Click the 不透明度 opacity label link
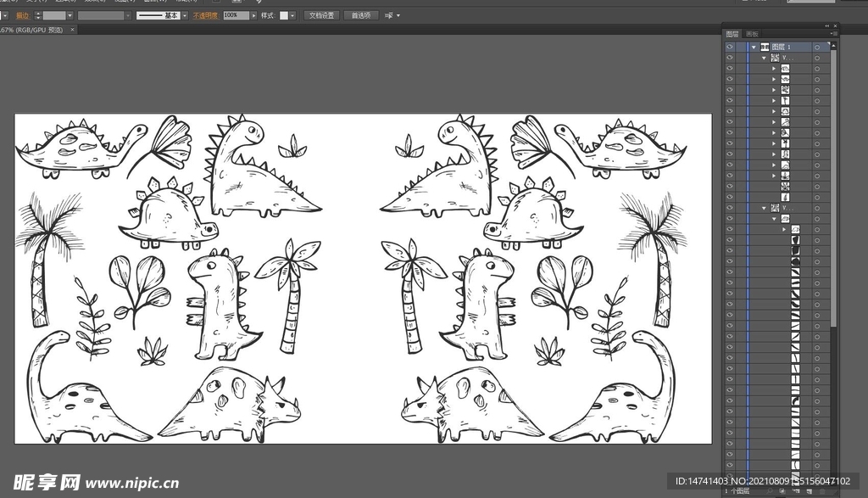 (204, 15)
